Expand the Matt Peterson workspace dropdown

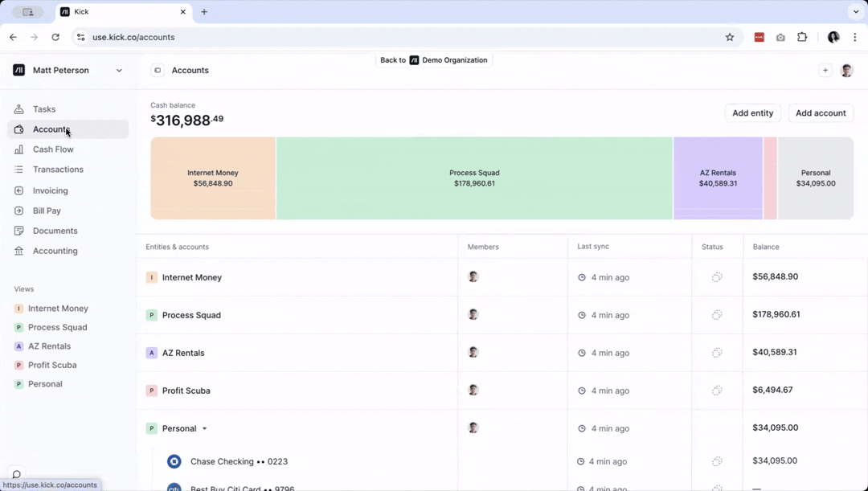tap(119, 71)
